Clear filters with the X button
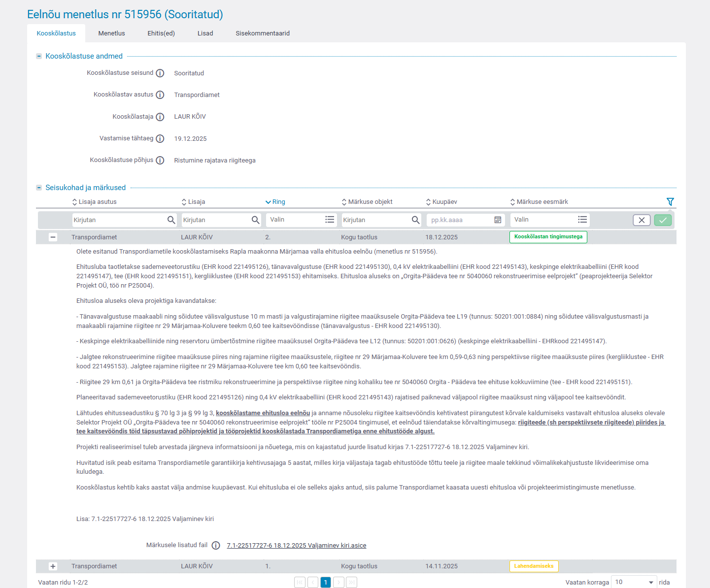710x588 pixels. (x=642, y=220)
